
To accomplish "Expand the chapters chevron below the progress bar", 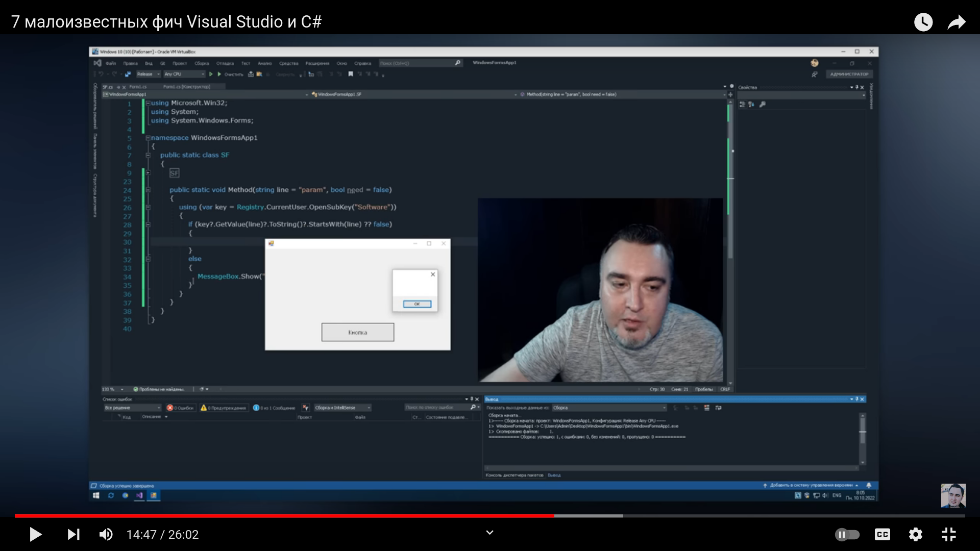I will tap(489, 533).
